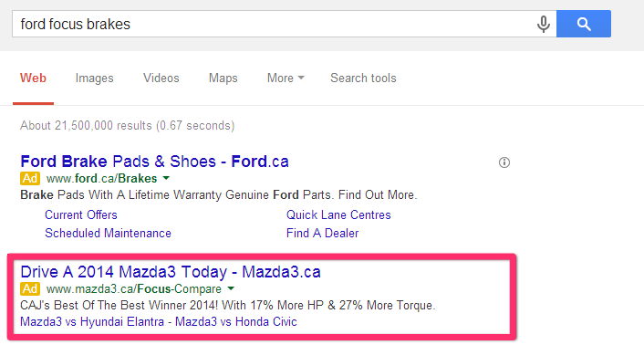Screen dimensions: 644x345
Task: Open the Scheduled Maintenance sitelink
Action: click(108, 234)
